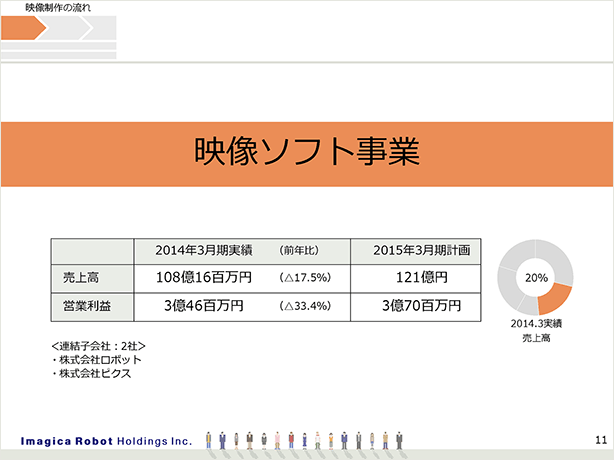Click the orange segment of donut chart
This screenshot has height=460, width=614.
554,299
